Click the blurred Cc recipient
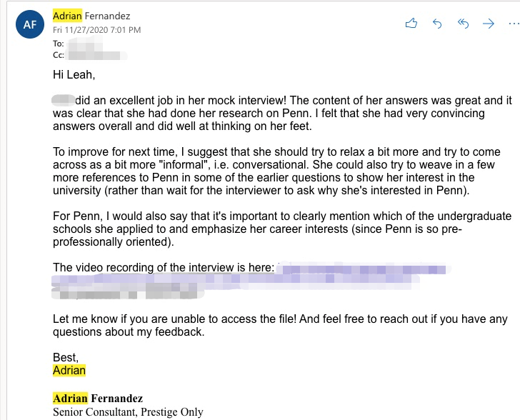The image size is (520, 420). coord(96,56)
